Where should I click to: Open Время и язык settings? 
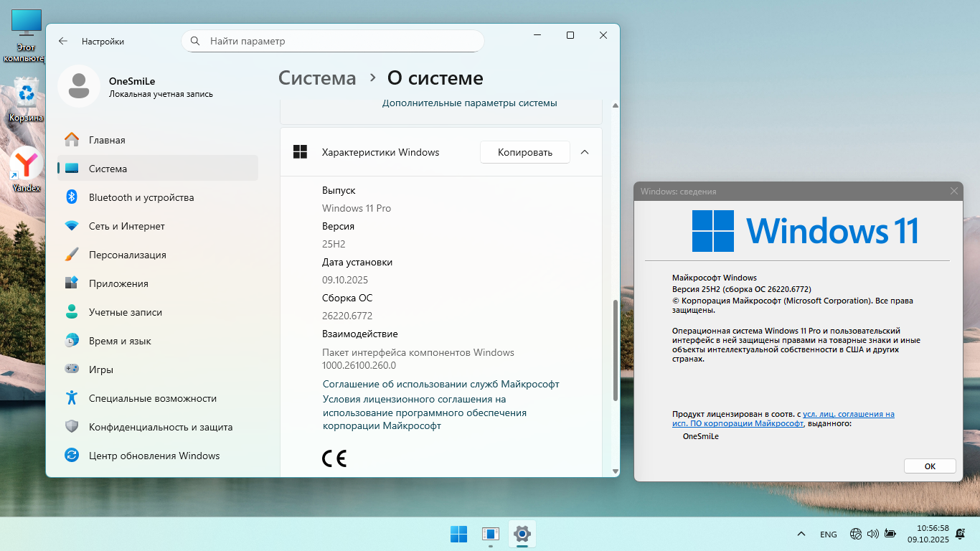pyautogui.click(x=120, y=341)
